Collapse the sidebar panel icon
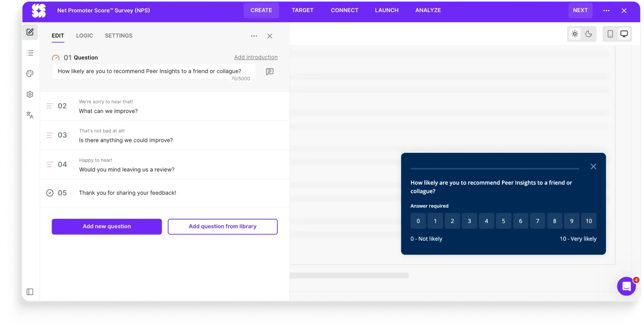The image size is (644, 333). click(x=30, y=292)
